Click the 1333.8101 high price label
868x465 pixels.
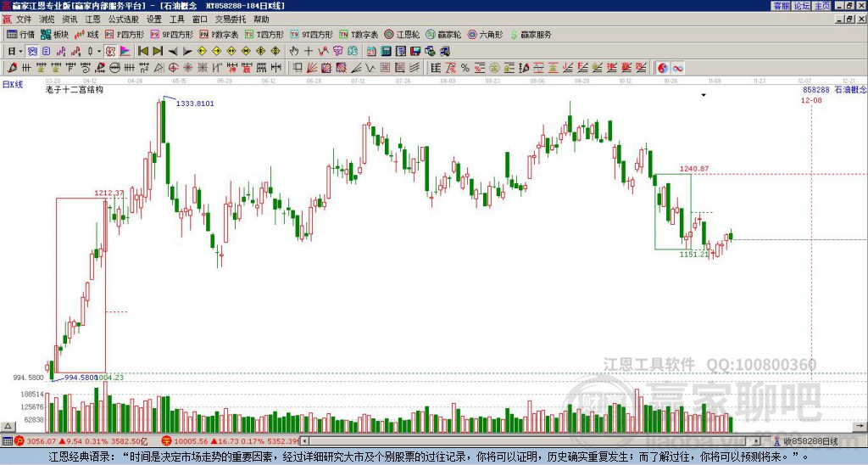195,104
